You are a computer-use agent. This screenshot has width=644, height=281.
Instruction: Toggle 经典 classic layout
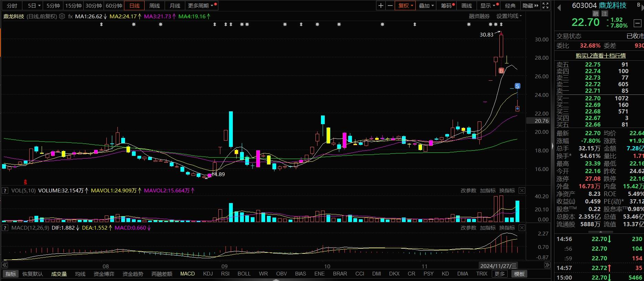pos(510,6)
